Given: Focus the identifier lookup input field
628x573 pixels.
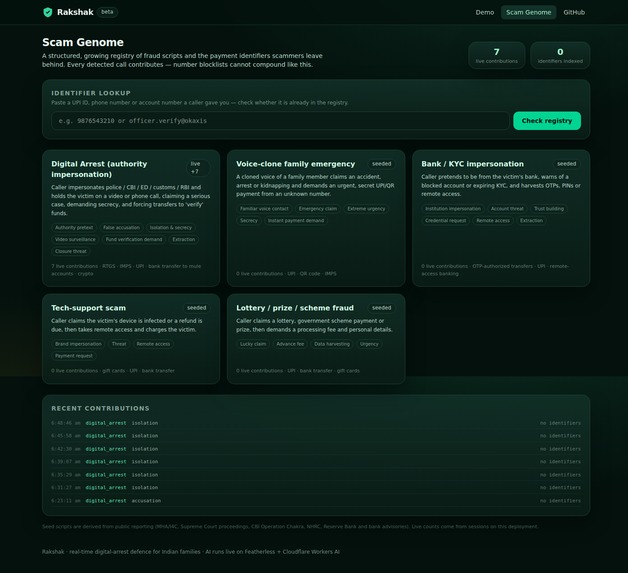Looking at the screenshot, I should click(x=280, y=121).
